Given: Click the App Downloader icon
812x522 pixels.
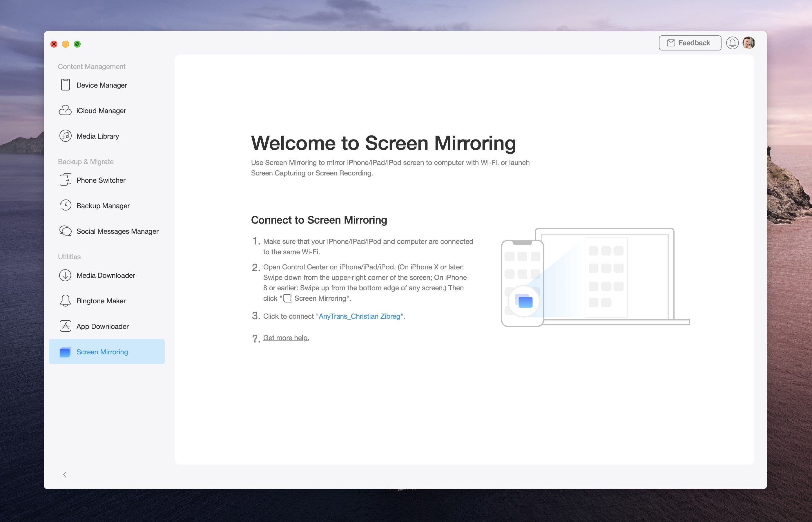Looking at the screenshot, I should click(66, 326).
